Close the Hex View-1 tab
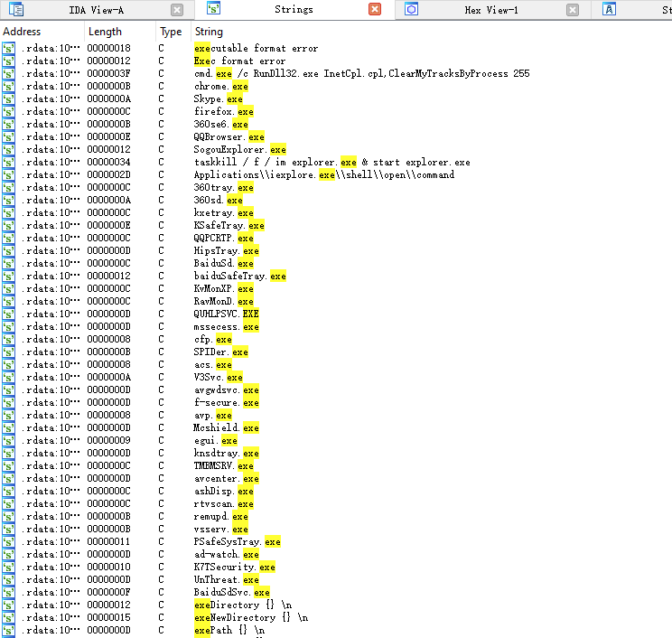Viewport: 672px width, 638px height. click(573, 10)
